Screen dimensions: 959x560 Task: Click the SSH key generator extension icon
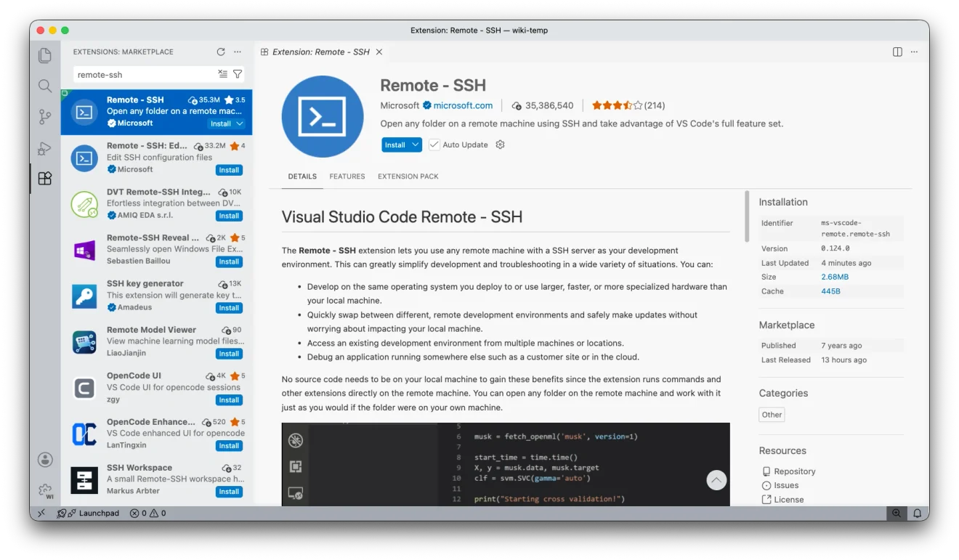point(84,296)
